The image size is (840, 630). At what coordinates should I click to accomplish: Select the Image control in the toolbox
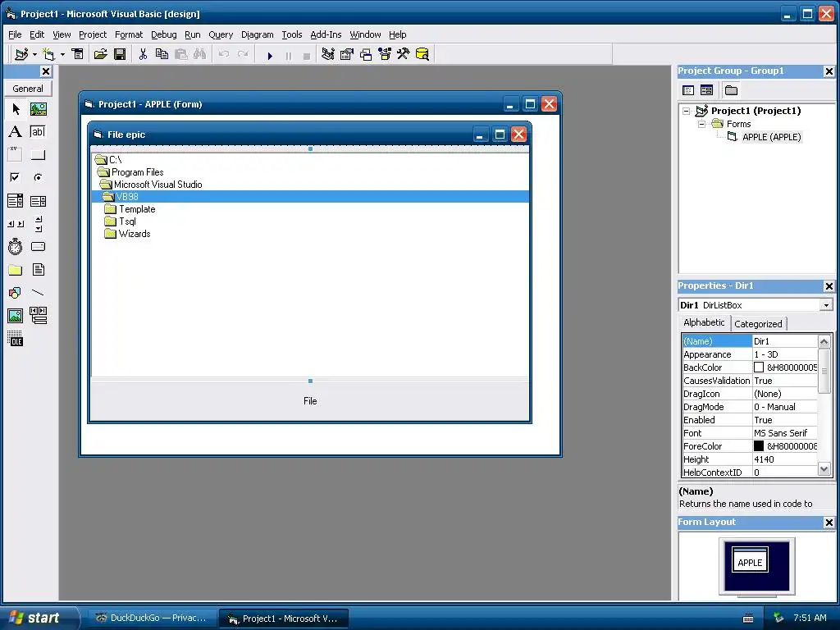coord(16,316)
